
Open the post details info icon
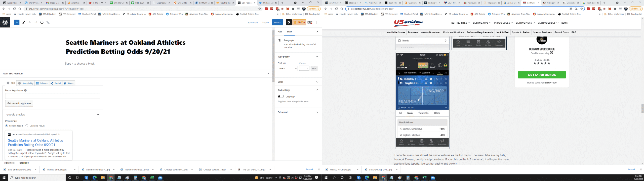[42, 22]
